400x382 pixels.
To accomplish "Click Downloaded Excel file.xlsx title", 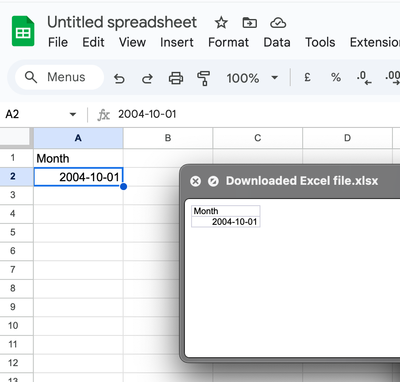I will point(302,181).
